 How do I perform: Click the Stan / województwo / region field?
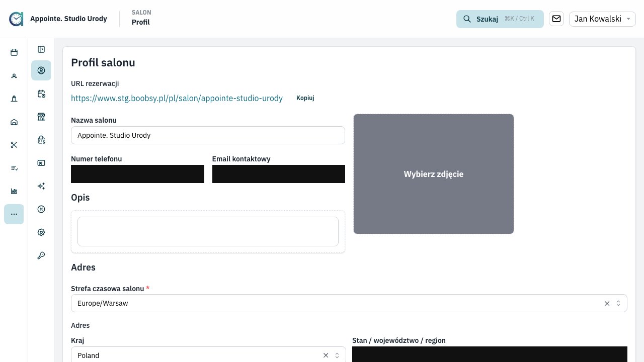point(490,354)
